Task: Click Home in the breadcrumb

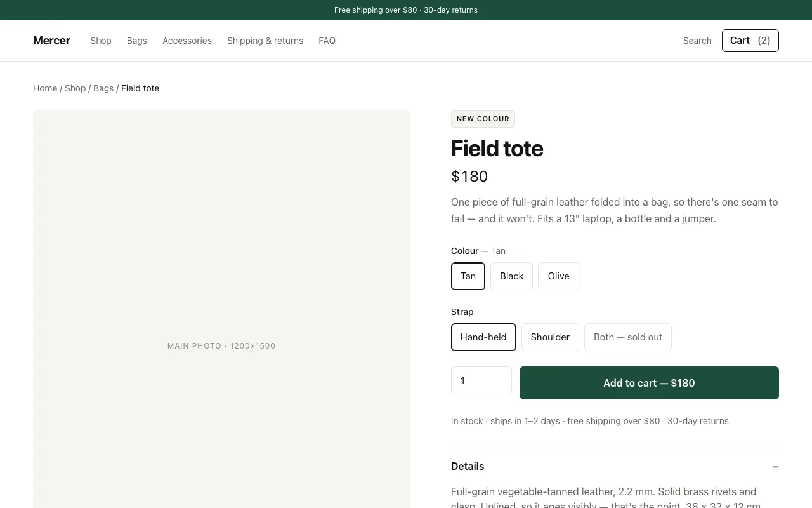Action: (x=45, y=88)
